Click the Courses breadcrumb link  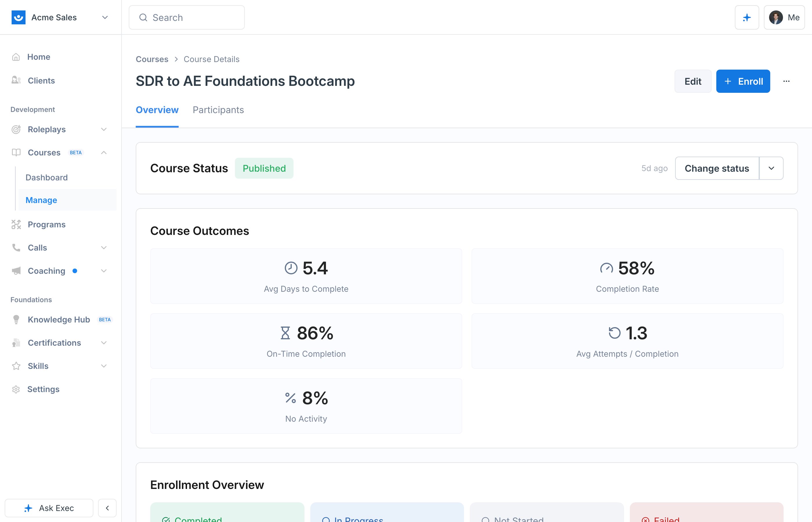[152, 59]
